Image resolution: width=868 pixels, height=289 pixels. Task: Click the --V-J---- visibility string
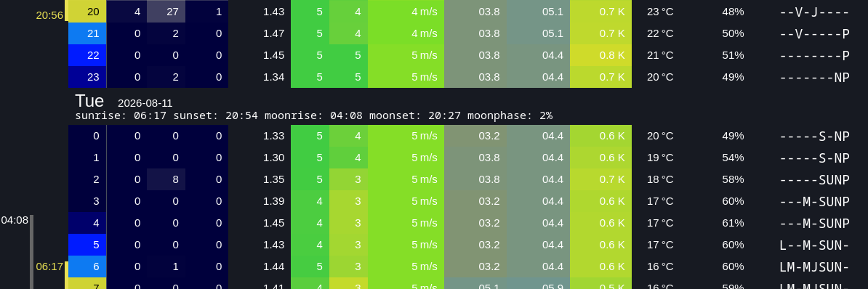(x=814, y=12)
